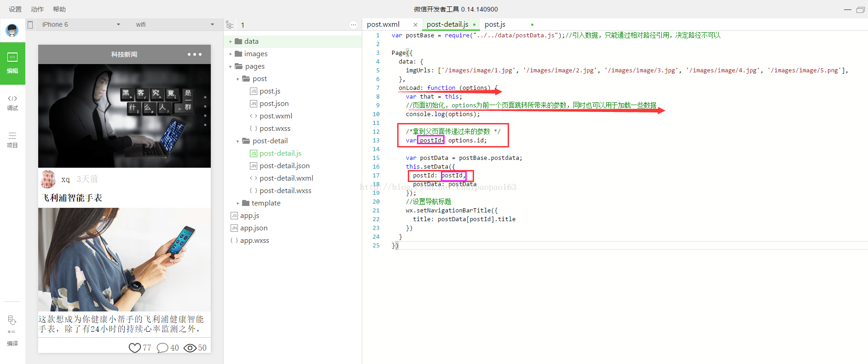Close the post.wxml tab
868x364 pixels.
[415, 25]
